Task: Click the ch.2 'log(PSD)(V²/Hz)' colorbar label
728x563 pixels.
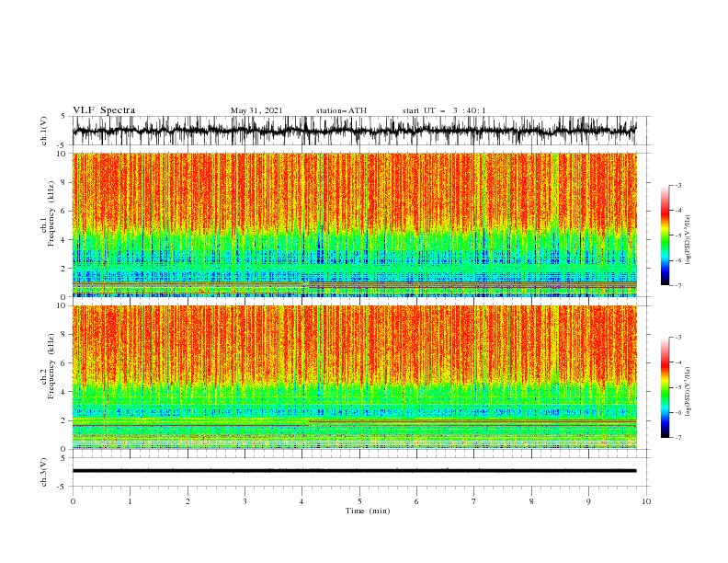Action: (x=688, y=392)
